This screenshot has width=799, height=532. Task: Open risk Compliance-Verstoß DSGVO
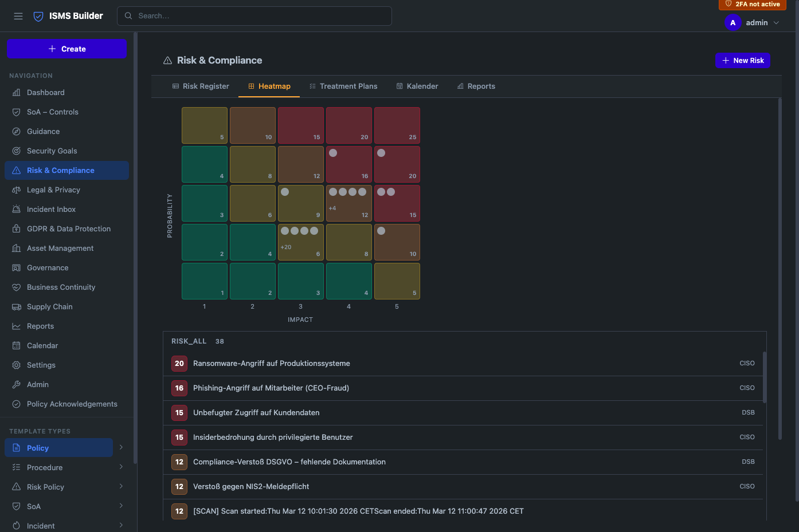[x=463, y=462]
